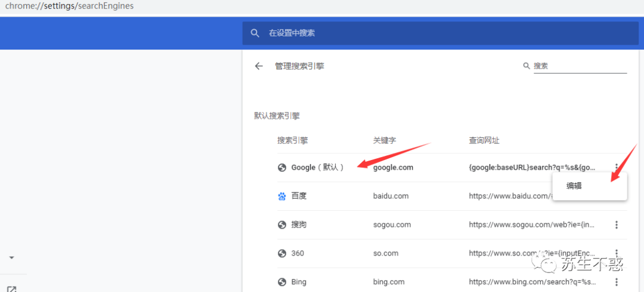Image resolution: width=644 pixels, height=292 pixels.
Task: Click the back arrow beside 管理搜索引擎
Action: tap(258, 66)
